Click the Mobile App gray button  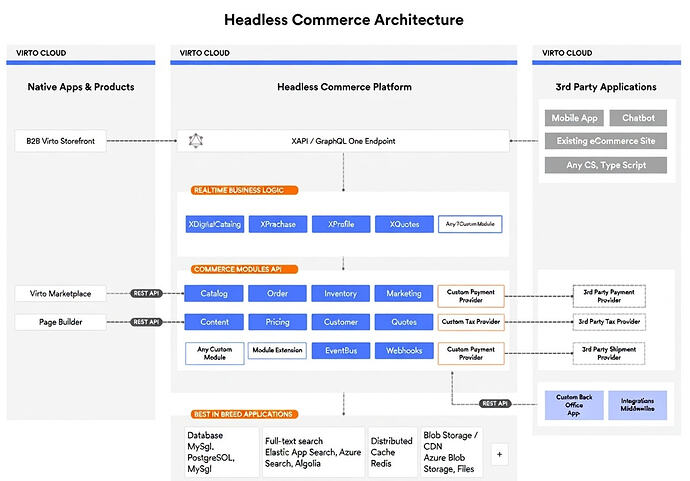pos(574,118)
